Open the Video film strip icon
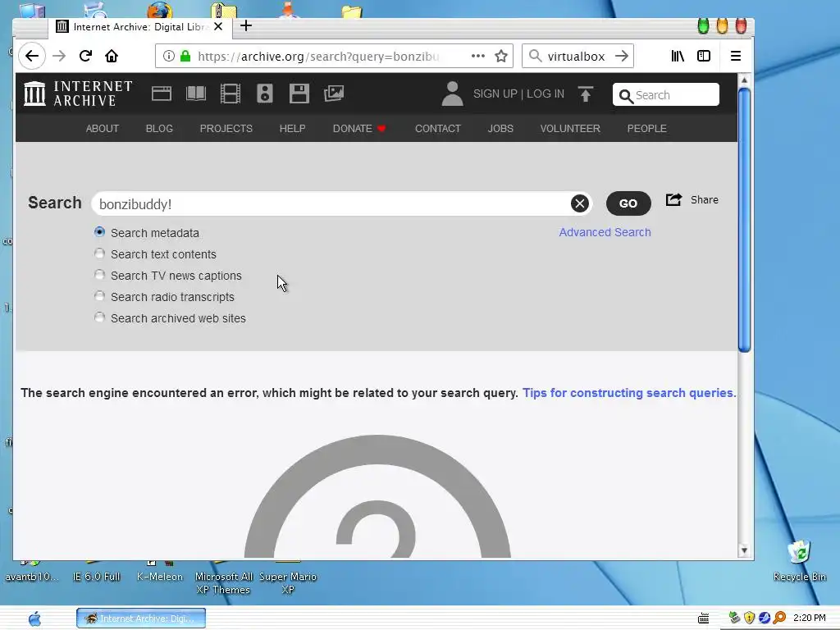This screenshot has width=840, height=630. tap(231, 94)
